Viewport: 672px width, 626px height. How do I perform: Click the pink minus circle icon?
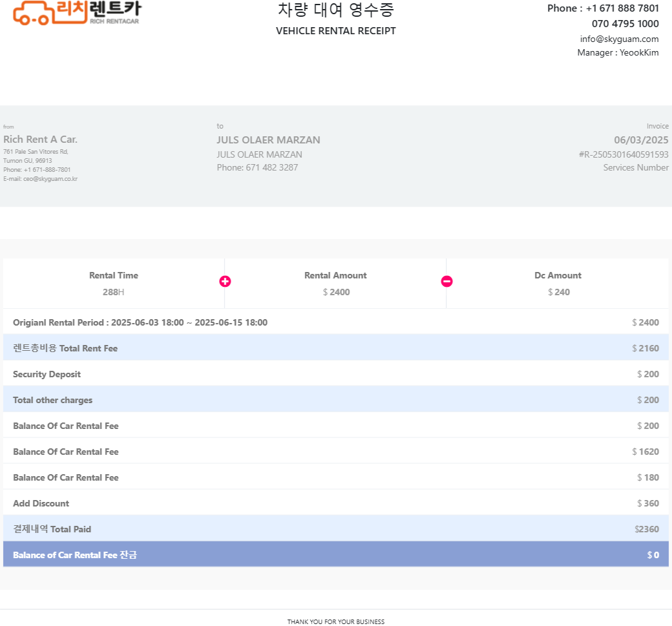[x=446, y=282]
